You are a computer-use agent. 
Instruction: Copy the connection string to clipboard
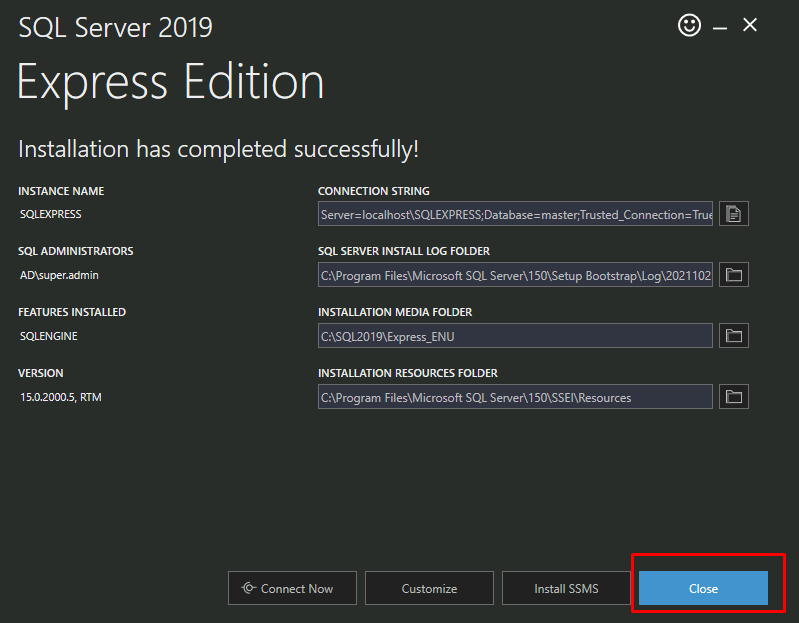(x=734, y=214)
